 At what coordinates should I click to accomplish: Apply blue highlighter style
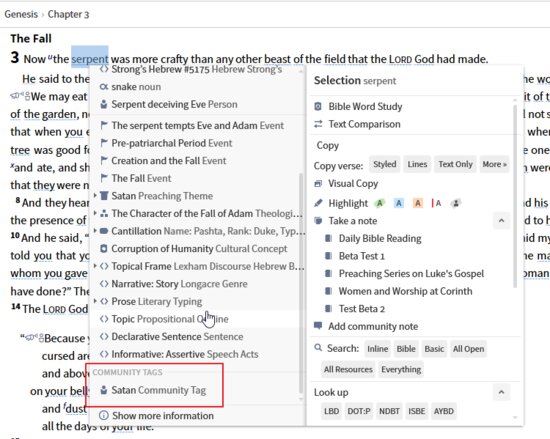click(x=398, y=203)
